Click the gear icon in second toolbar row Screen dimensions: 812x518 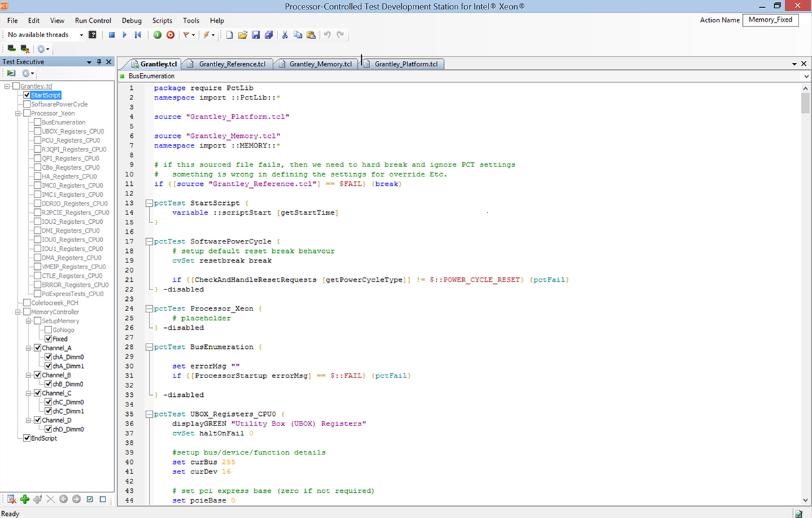tap(41, 49)
